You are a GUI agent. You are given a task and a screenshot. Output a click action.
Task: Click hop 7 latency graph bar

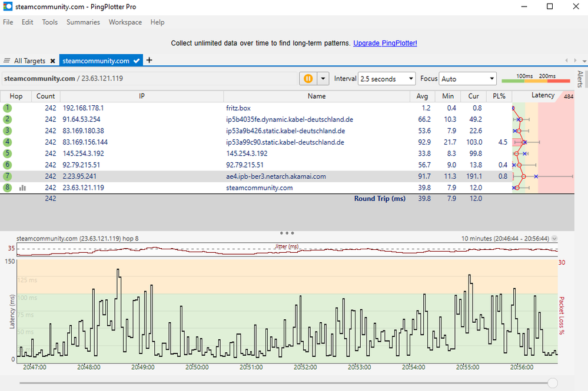pos(543,176)
